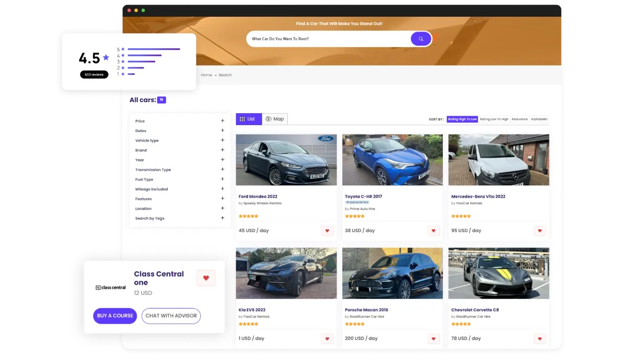The image size is (629, 364).
Task: Click Speedy Wheels Rentals provider name
Action: pos(263,203)
